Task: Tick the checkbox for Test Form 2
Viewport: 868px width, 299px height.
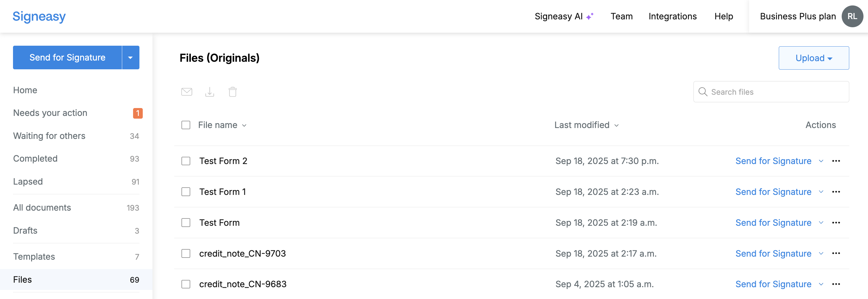Action: [186, 161]
